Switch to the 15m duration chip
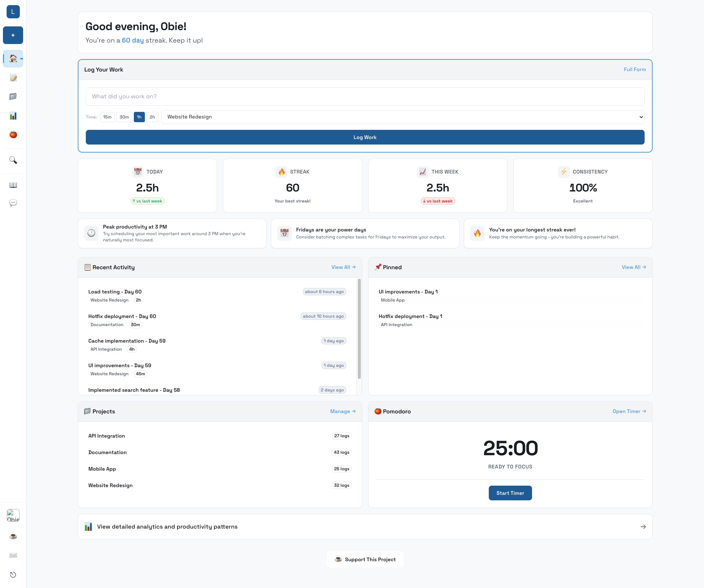 [x=107, y=117]
